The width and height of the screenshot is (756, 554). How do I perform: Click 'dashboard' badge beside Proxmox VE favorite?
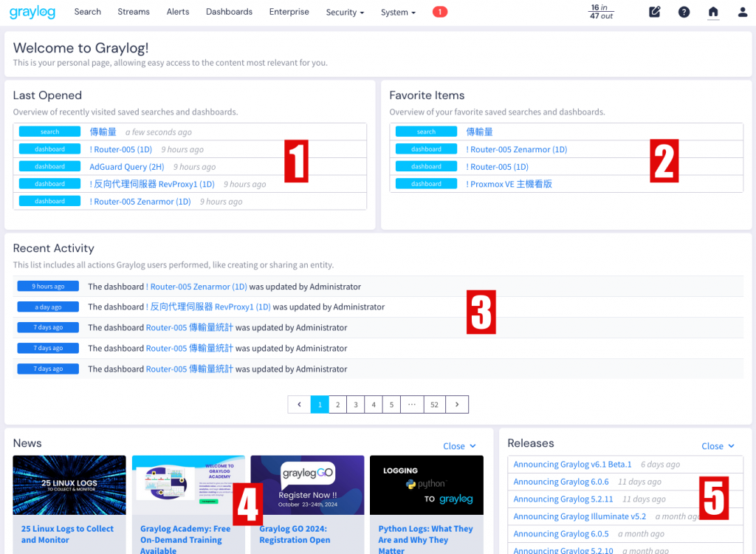point(426,184)
